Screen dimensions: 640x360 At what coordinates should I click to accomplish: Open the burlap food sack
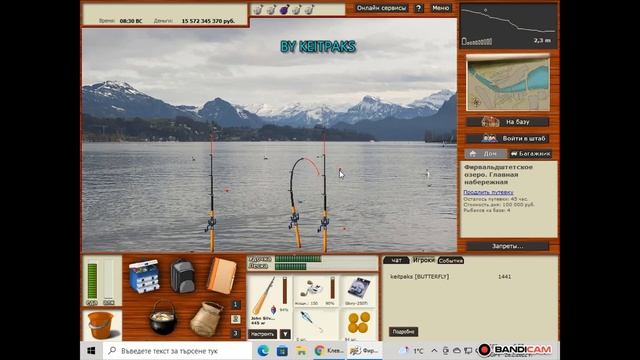coord(207,319)
